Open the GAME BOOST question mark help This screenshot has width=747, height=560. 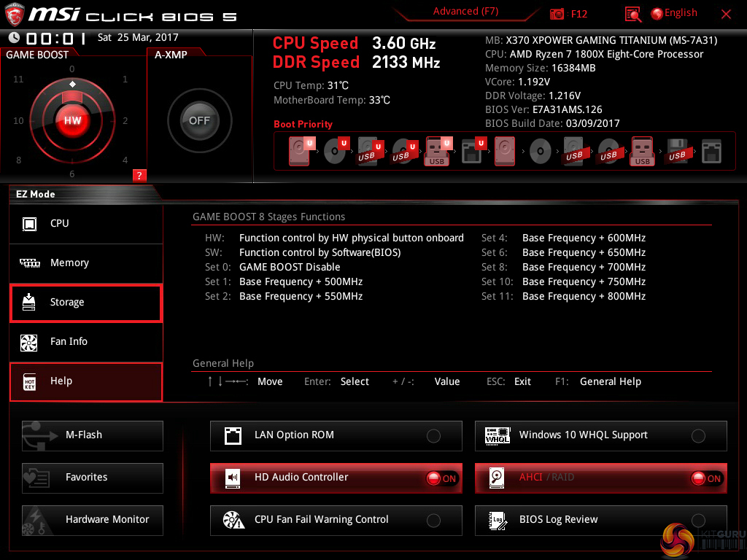point(139,175)
